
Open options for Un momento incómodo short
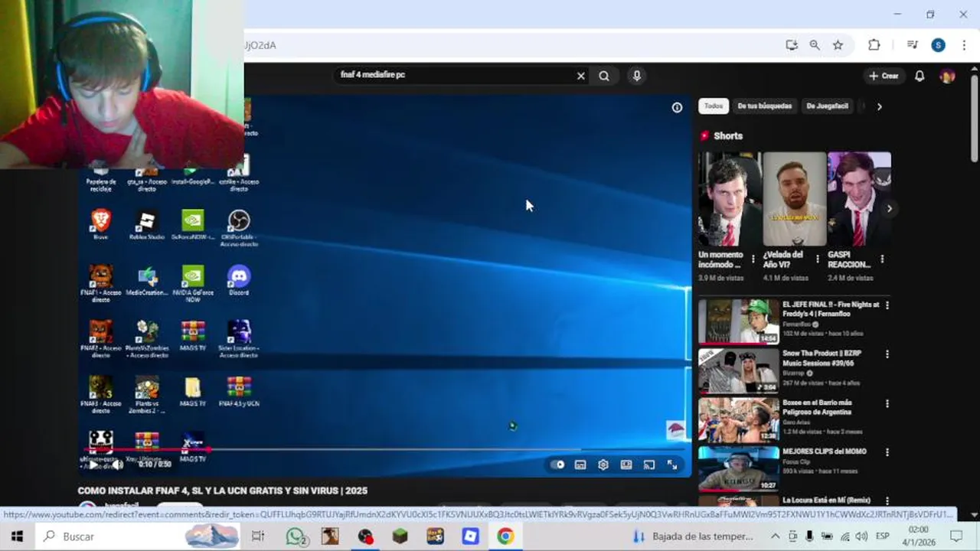coord(753,259)
